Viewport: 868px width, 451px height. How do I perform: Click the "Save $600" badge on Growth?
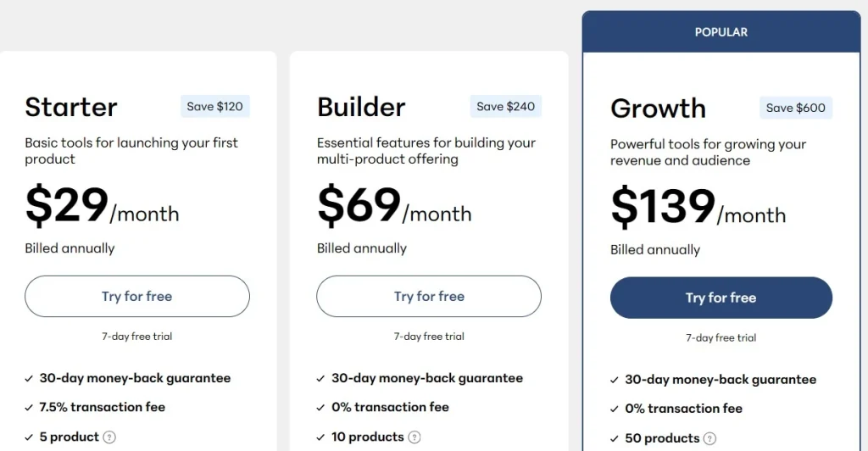coord(796,108)
